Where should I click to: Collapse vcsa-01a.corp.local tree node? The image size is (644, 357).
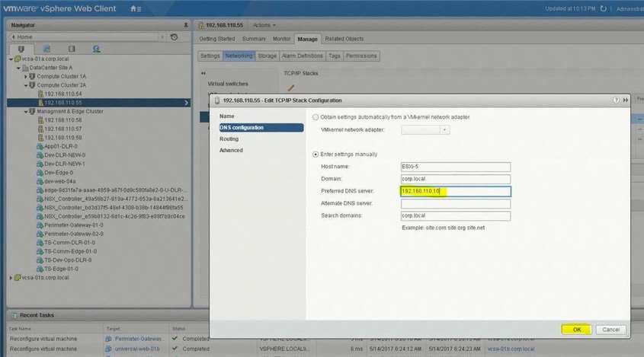[x=11, y=59]
